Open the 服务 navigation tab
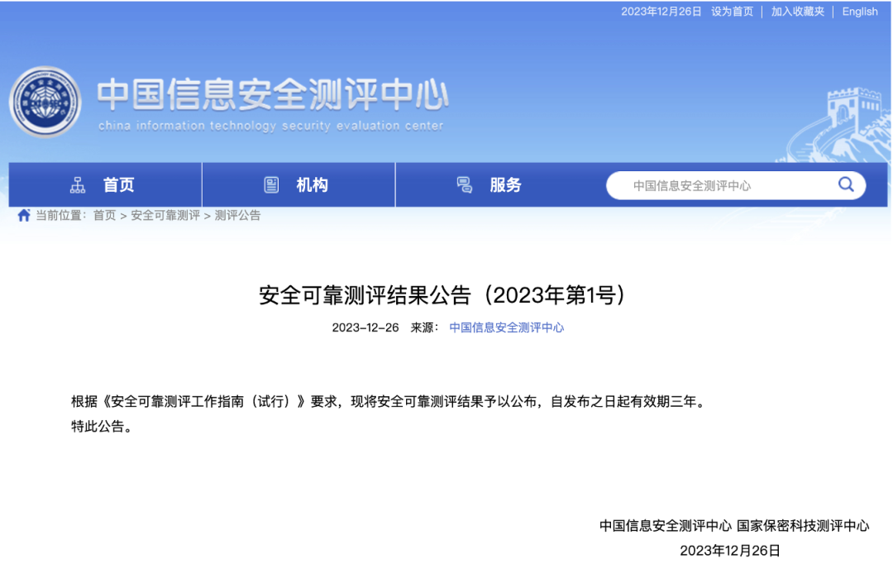 coord(491,184)
